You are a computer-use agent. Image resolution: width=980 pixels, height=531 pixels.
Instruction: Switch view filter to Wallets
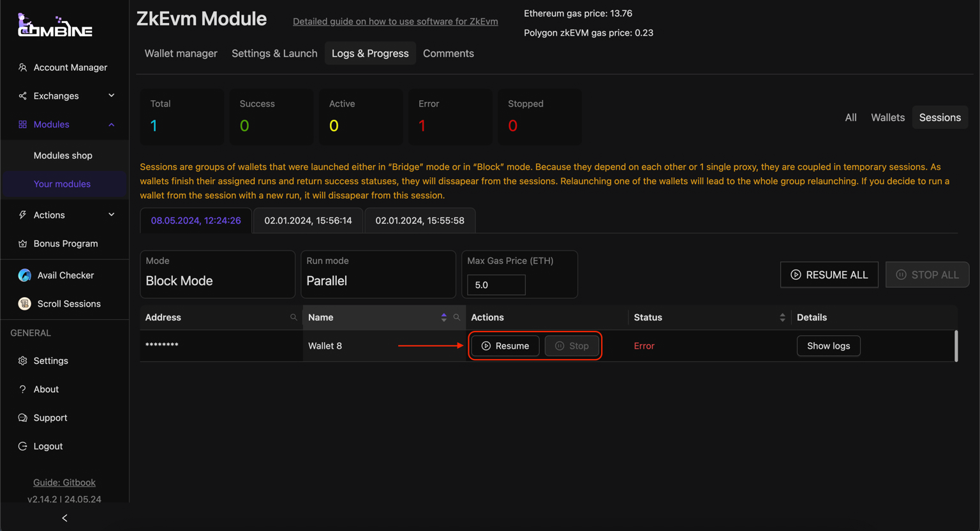coord(887,117)
